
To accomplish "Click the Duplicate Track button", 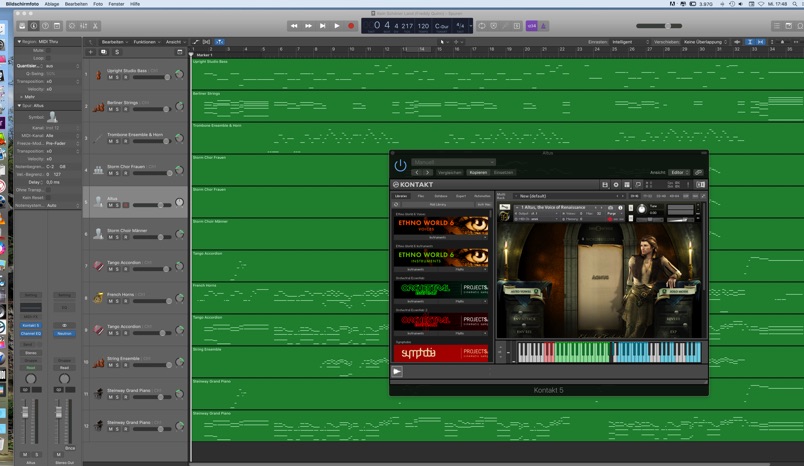I will tap(104, 52).
